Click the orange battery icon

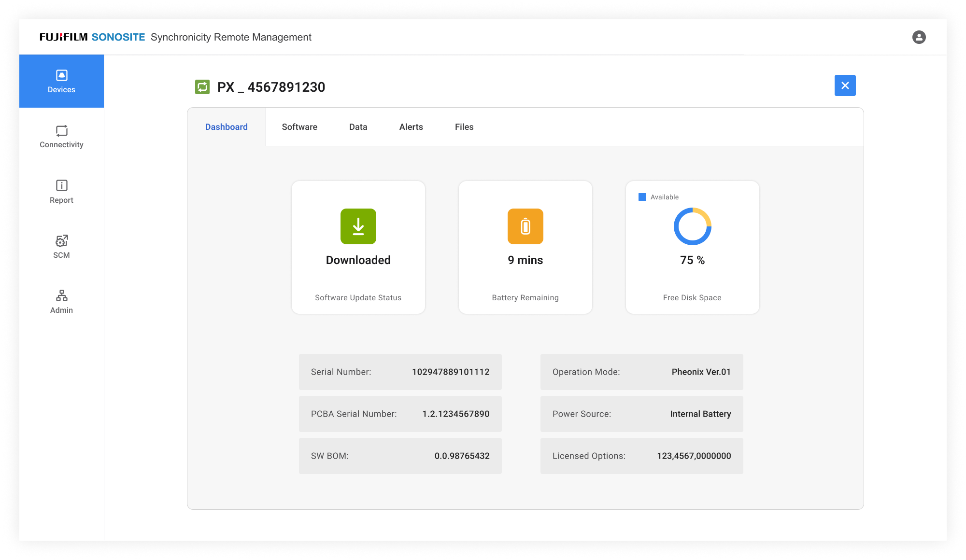(525, 226)
